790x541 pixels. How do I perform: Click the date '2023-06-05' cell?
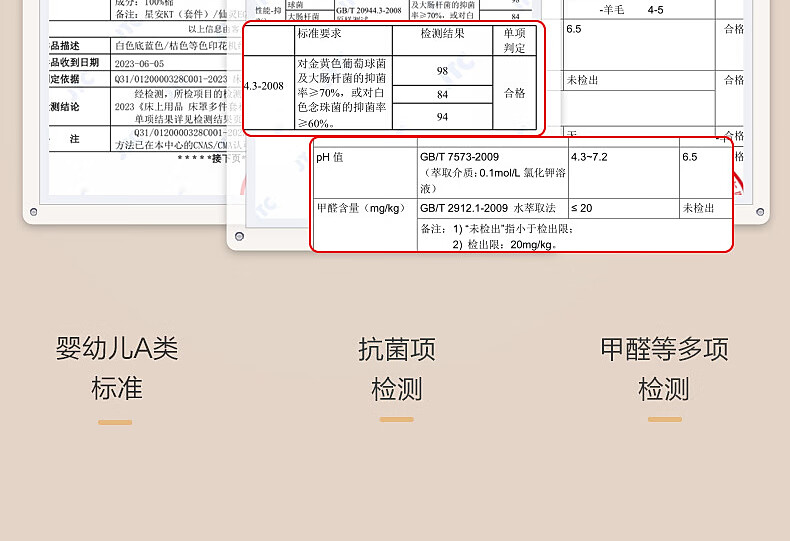pyautogui.click(x=139, y=63)
